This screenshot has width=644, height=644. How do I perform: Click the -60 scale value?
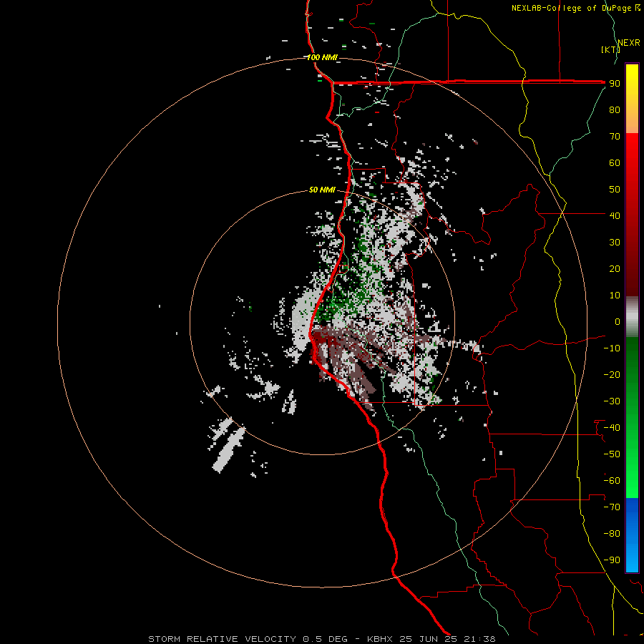click(612, 481)
